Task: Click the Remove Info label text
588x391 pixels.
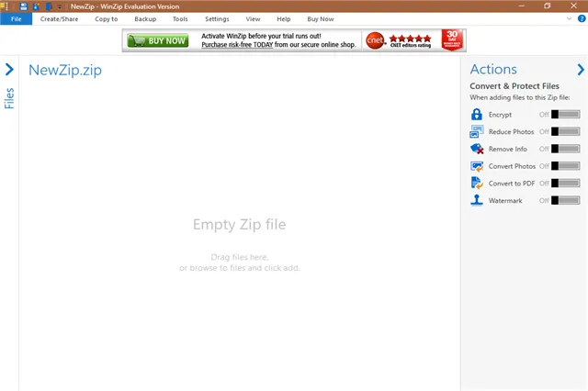Action: [508, 149]
